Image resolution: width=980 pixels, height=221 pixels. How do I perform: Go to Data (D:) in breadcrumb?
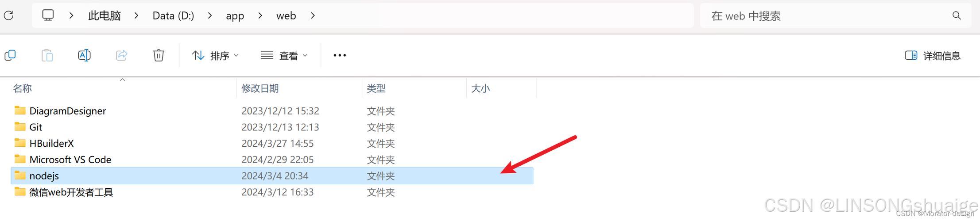pos(173,16)
